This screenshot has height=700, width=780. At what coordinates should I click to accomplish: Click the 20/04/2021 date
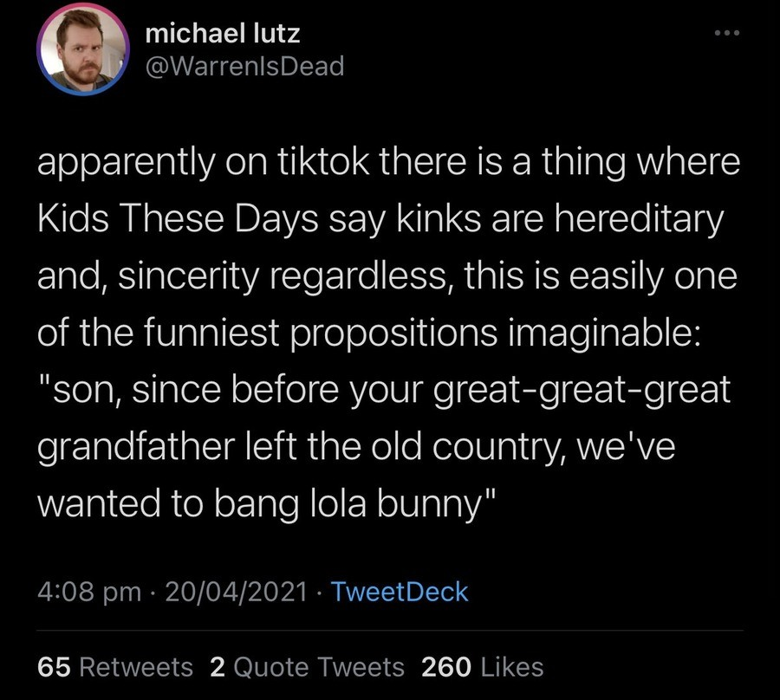coord(236,592)
